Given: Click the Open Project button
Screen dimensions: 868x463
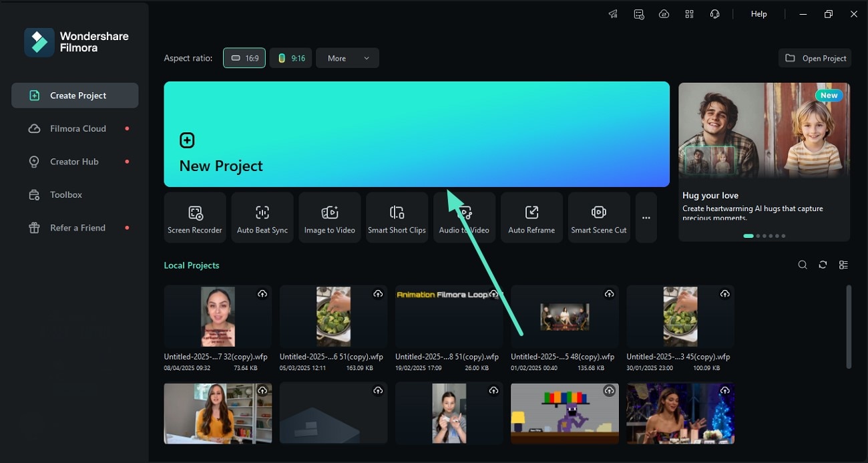Looking at the screenshot, I should tap(816, 58).
